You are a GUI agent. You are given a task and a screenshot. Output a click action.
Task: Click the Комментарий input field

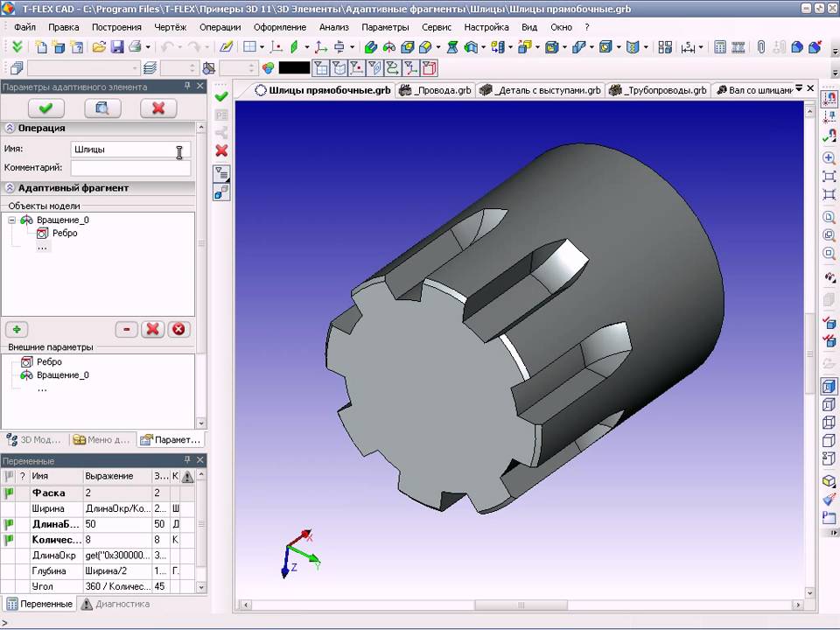tap(130, 167)
